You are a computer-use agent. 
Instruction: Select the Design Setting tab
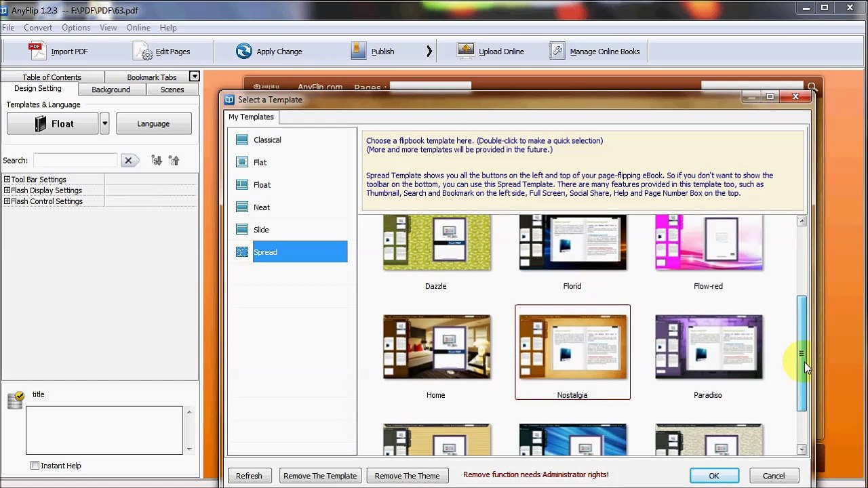pyautogui.click(x=38, y=89)
